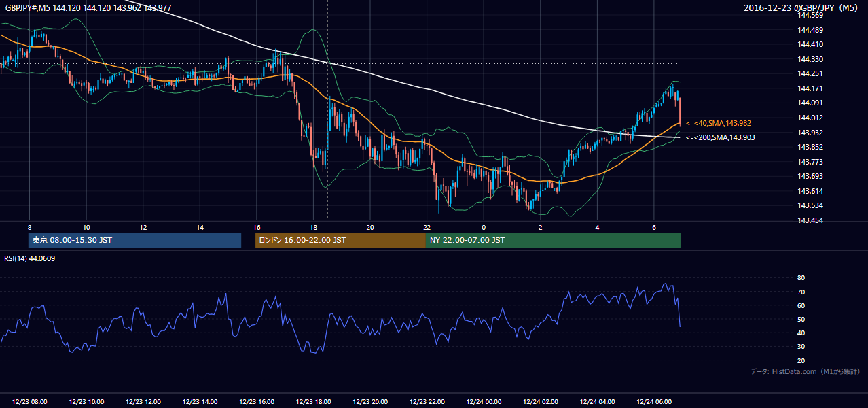Viewport: 868px width, 408px height.
Task: Click the 12/24 00:00 time label
Action: [x=484, y=402]
